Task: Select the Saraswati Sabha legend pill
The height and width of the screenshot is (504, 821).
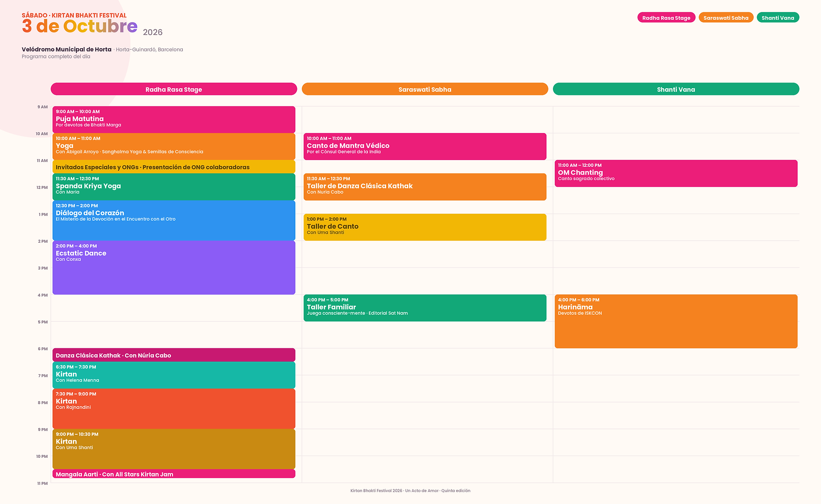Action: [x=726, y=18]
